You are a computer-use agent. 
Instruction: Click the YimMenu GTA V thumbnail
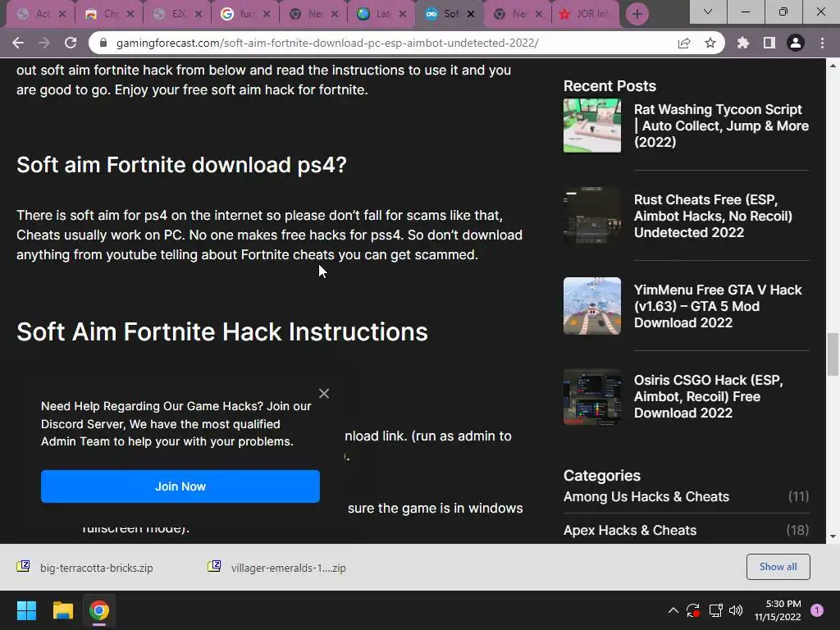pyautogui.click(x=592, y=305)
